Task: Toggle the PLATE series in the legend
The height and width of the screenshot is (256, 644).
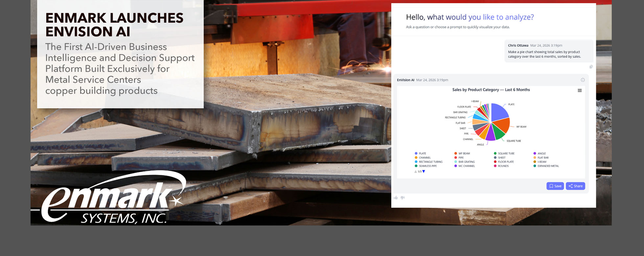Action: pyautogui.click(x=421, y=154)
